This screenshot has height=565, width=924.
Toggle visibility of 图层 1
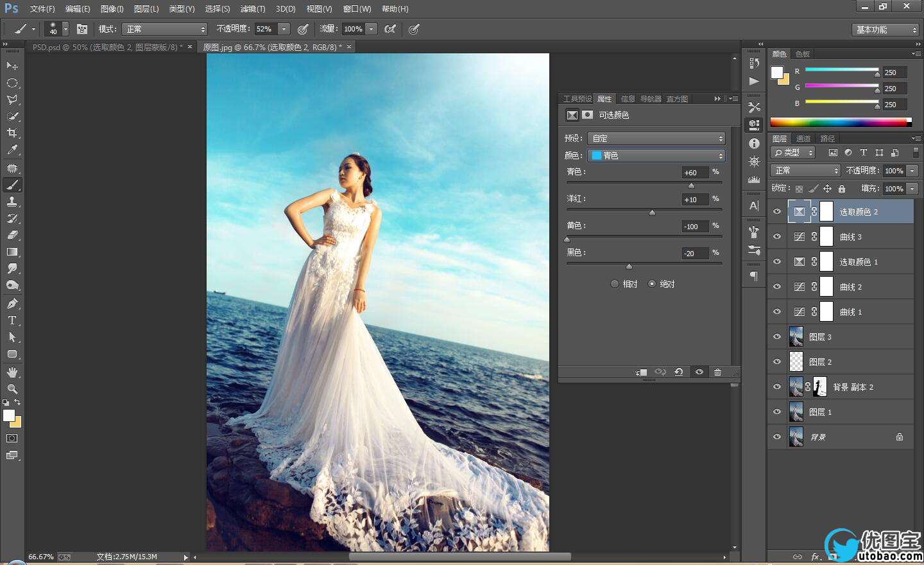click(x=777, y=412)
